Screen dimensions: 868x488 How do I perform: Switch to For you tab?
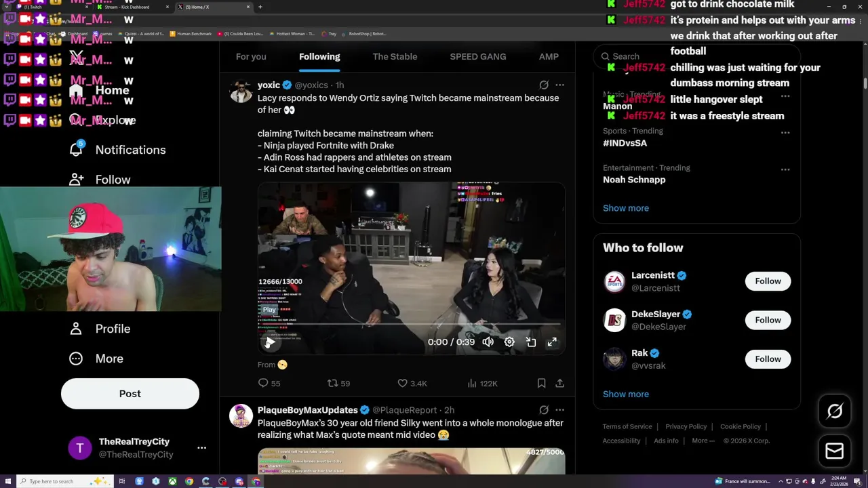click(251, 57)
